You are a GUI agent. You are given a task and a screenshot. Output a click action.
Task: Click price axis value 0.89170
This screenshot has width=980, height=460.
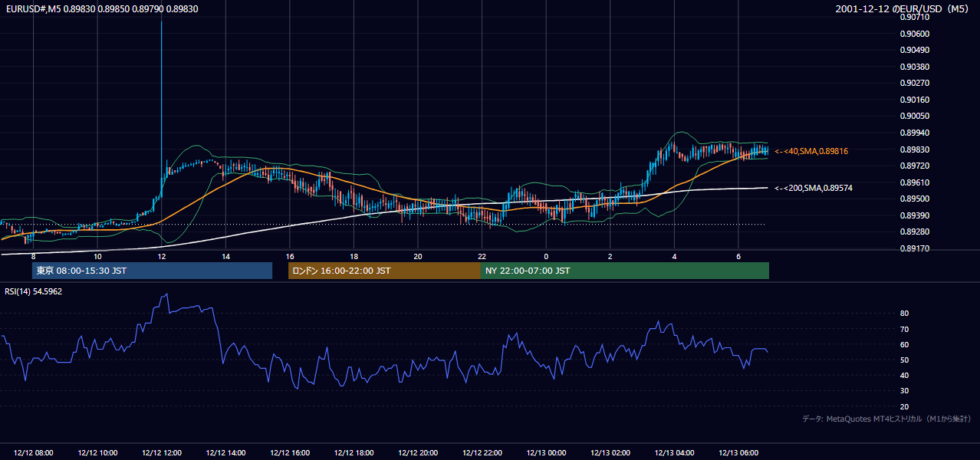coord(915,248)
